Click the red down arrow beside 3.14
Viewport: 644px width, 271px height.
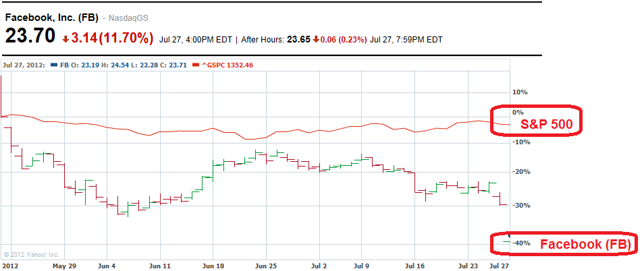click(x=65, y=39)
